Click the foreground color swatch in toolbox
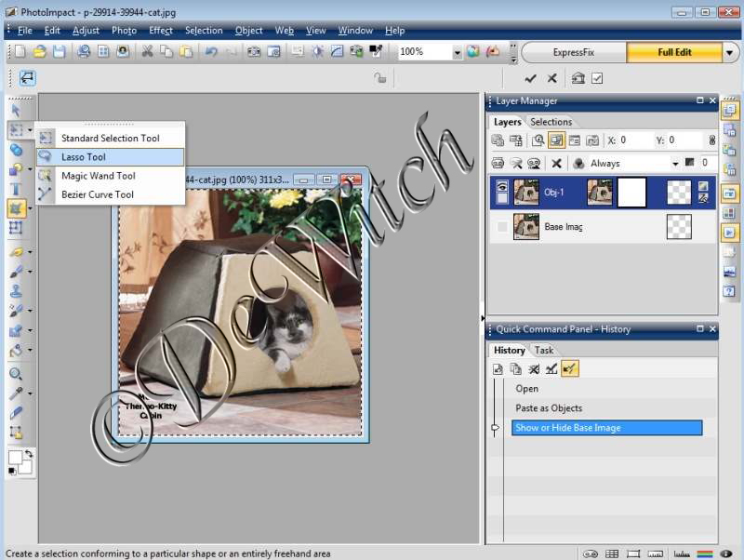The width and height of the screenshot is (744, 560). [x=15, y=458]
